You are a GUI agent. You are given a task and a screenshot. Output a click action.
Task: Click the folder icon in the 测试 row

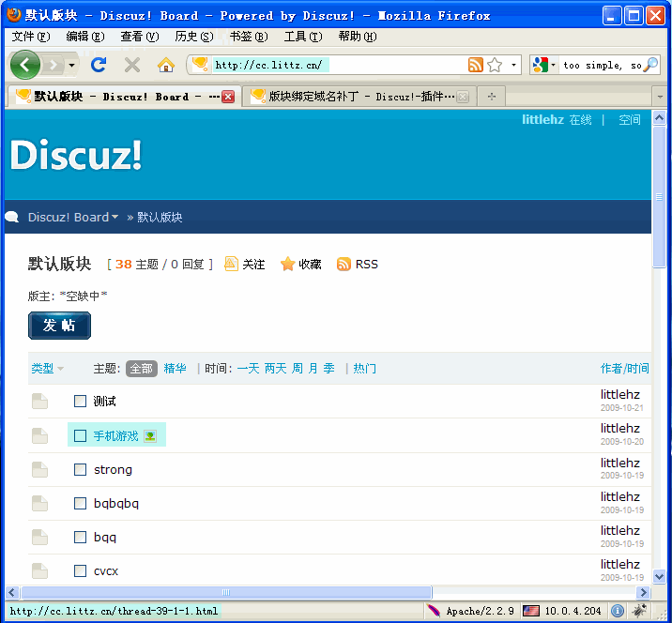(x=39, y=401)
